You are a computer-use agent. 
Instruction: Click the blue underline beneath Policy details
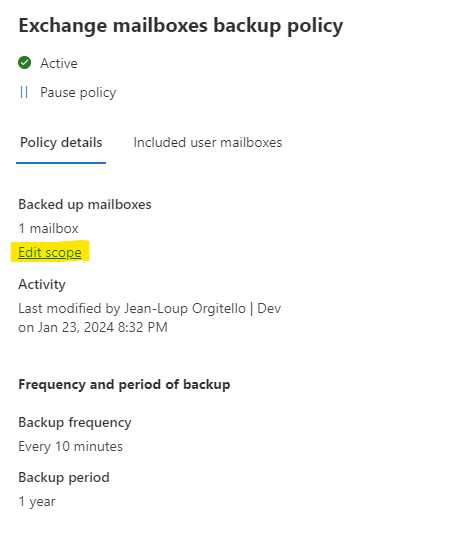tap(61, 163)
